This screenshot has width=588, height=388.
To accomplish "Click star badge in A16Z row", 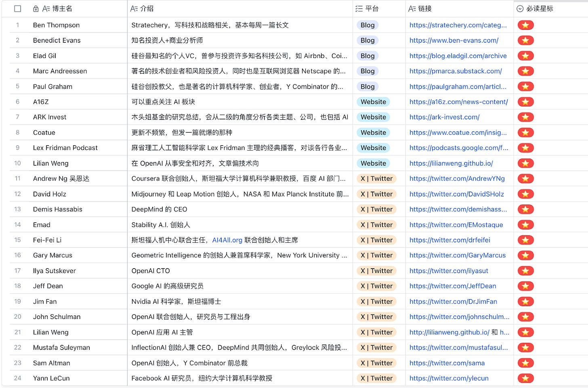I will click(525, 102).
